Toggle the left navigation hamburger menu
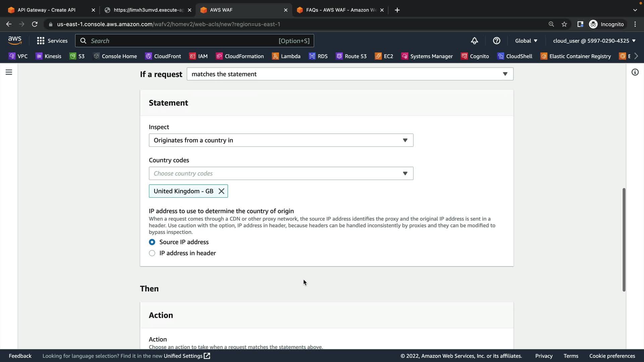644x362 pixels. (x=9, y=72)
